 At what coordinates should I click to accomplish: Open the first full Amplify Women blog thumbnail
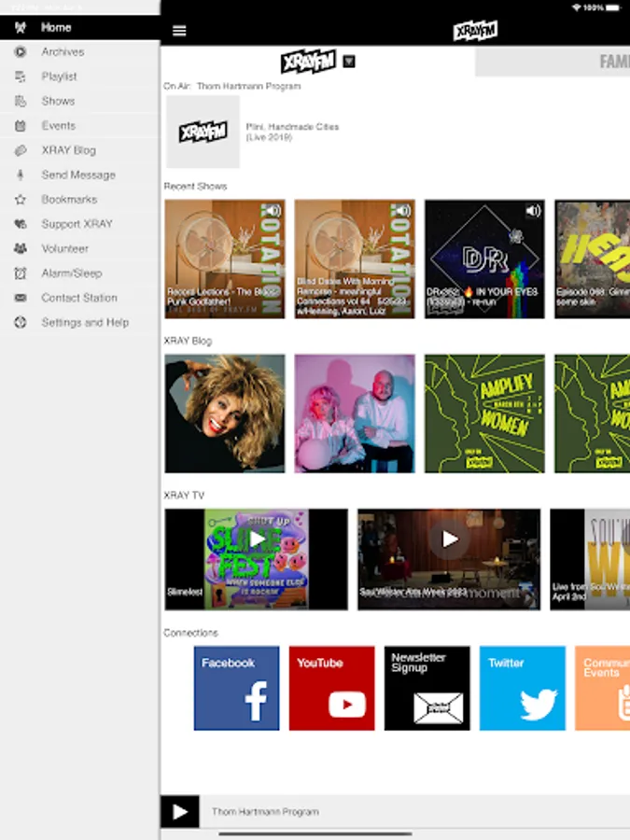point(484,413)
